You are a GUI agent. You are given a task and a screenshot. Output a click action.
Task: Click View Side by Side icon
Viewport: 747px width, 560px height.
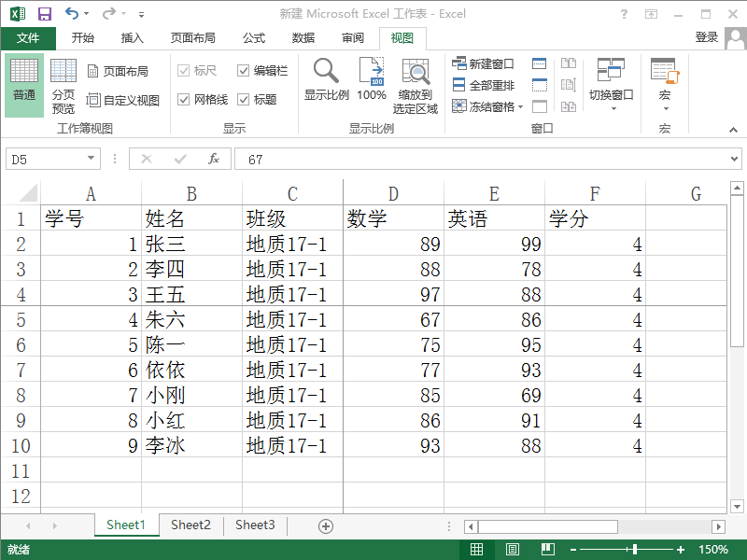(569, 63)
